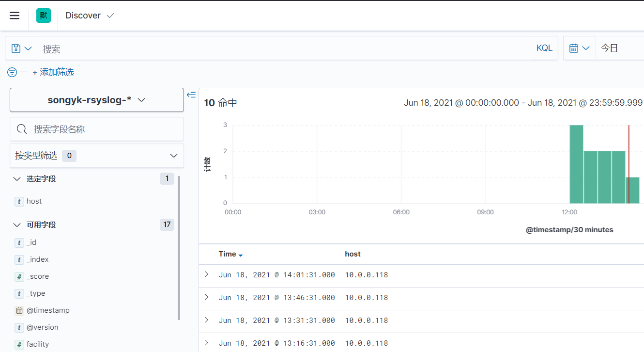Focus the 搜索 query bar
Image resolution: width=644 pixels, height=352 pixels.
pyautogui.click(x=286, y=48)
